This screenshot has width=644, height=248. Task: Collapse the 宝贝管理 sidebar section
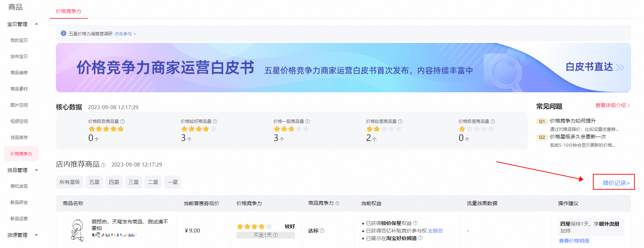coord(36,24)
